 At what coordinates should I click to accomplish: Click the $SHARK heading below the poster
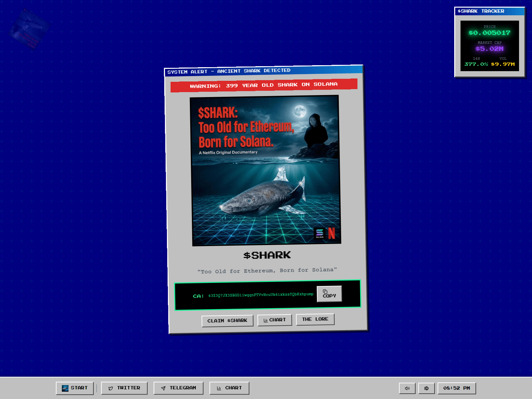(x=267, y=255)
